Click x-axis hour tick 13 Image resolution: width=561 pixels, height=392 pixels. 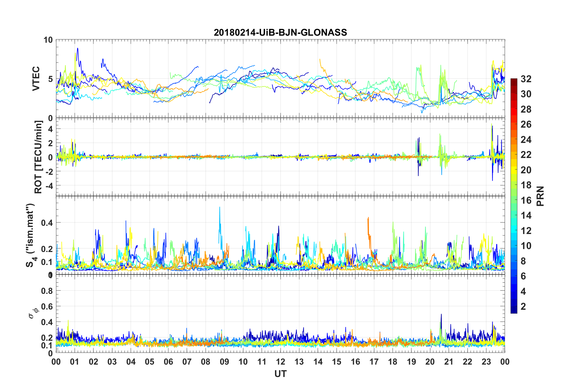[299, 362]
